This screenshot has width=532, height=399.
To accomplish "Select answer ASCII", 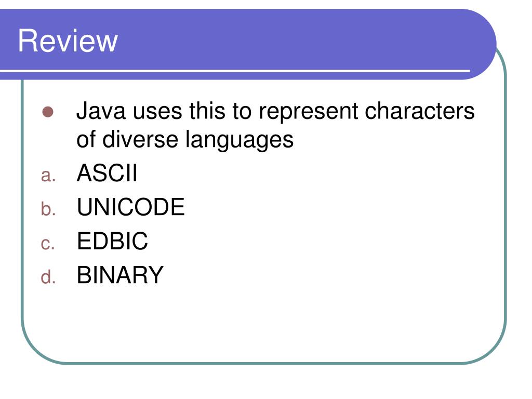I will 107,173.
